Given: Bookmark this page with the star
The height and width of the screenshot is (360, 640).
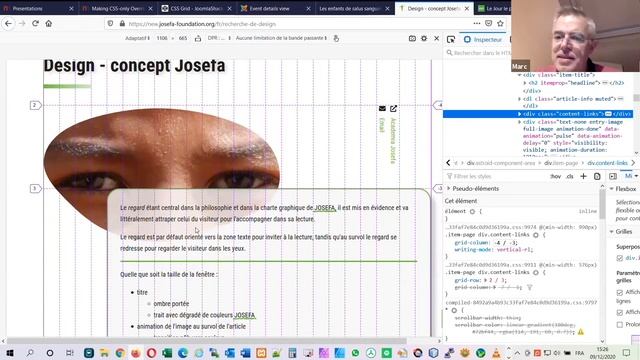Looking at the screenshot, I should [x=500, y=24].
